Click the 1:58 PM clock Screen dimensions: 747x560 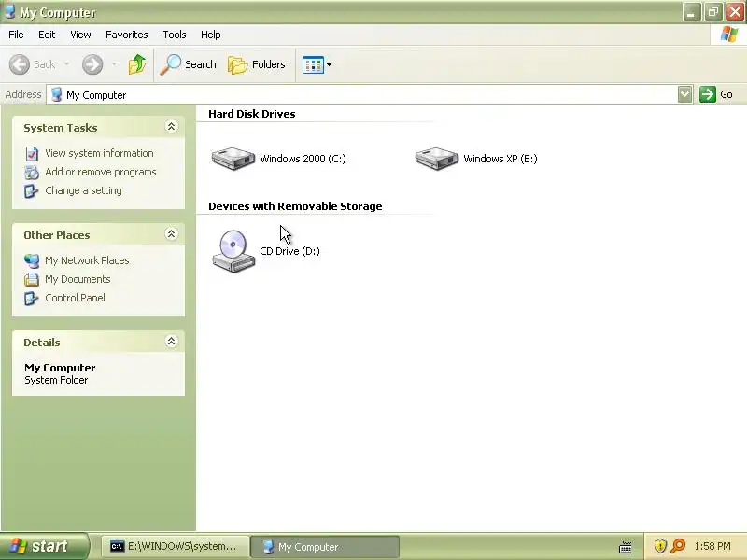[x=712, y=546]
